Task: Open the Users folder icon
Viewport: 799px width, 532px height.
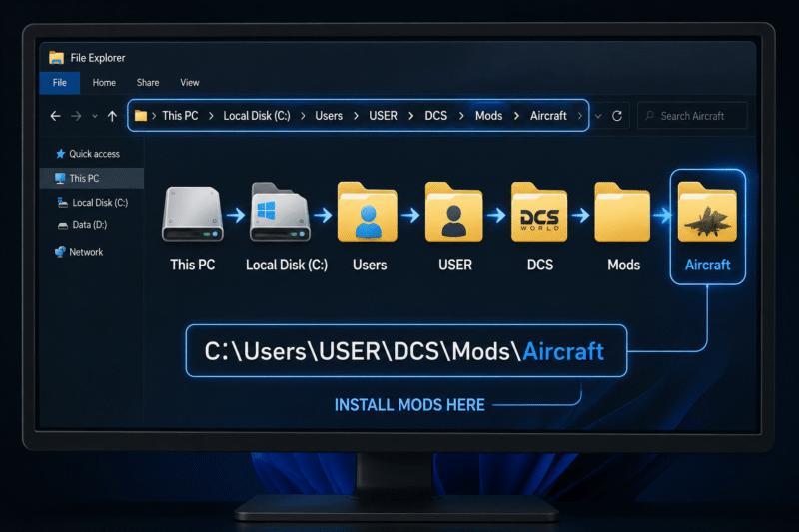Action: 368,212
